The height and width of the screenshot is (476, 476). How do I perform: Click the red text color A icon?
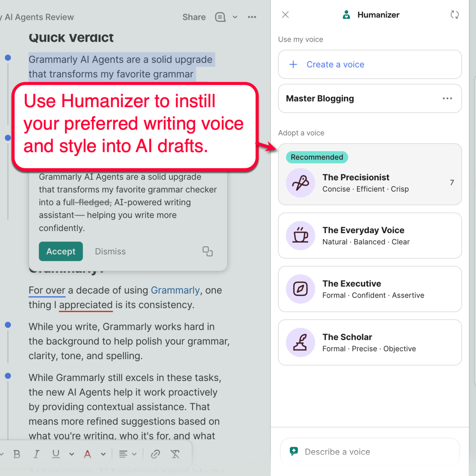coord(87,454)
